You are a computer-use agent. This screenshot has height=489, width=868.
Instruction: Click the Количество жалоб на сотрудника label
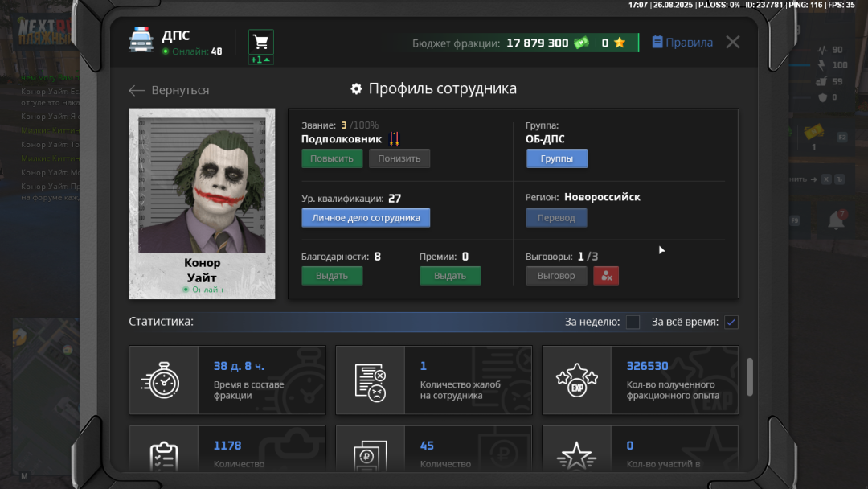coord(460,390)
